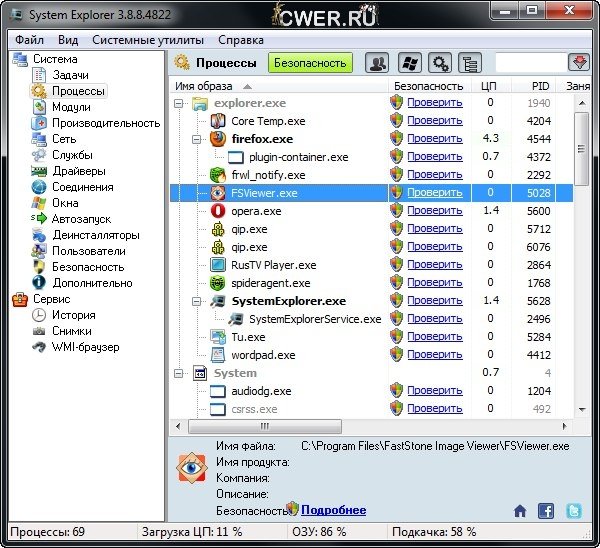Open the Вид menu
This screenshot has height=548, width=600.
click(x=68, y=40)
